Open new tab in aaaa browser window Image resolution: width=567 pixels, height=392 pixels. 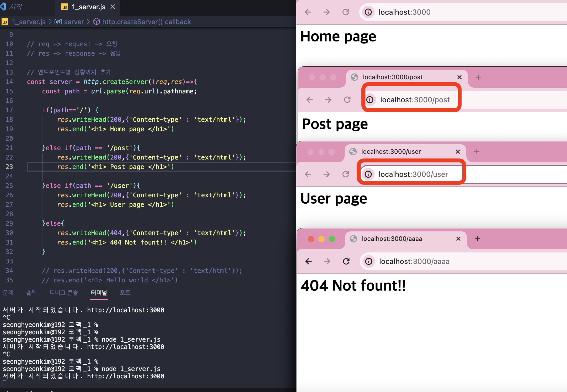click(x=477, y=239)
